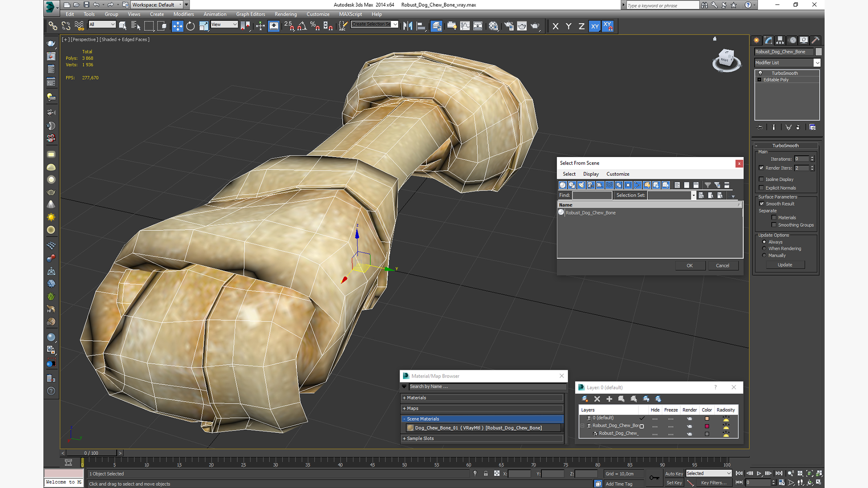Screen dimensions: 868x488
Task: Click Select by Name icon
Action: point(135,26)
